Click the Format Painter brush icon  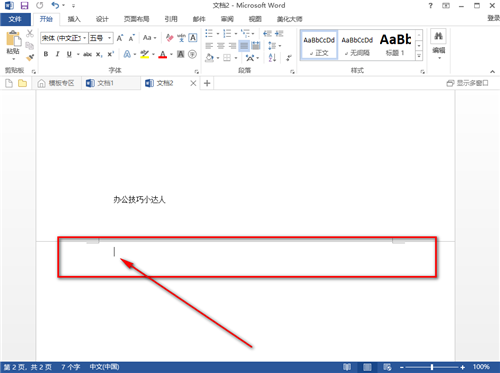[30, 58]
